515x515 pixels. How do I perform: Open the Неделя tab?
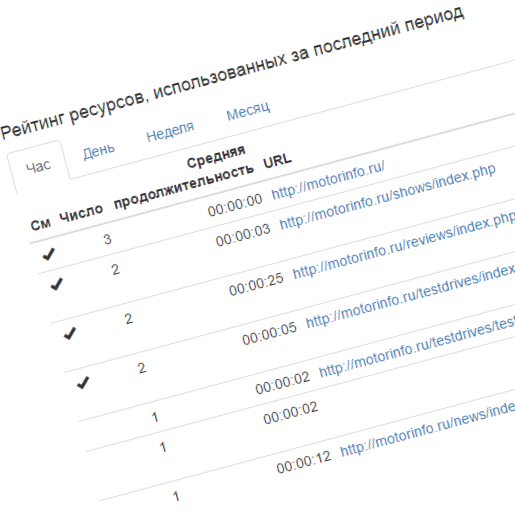point(170,132)
